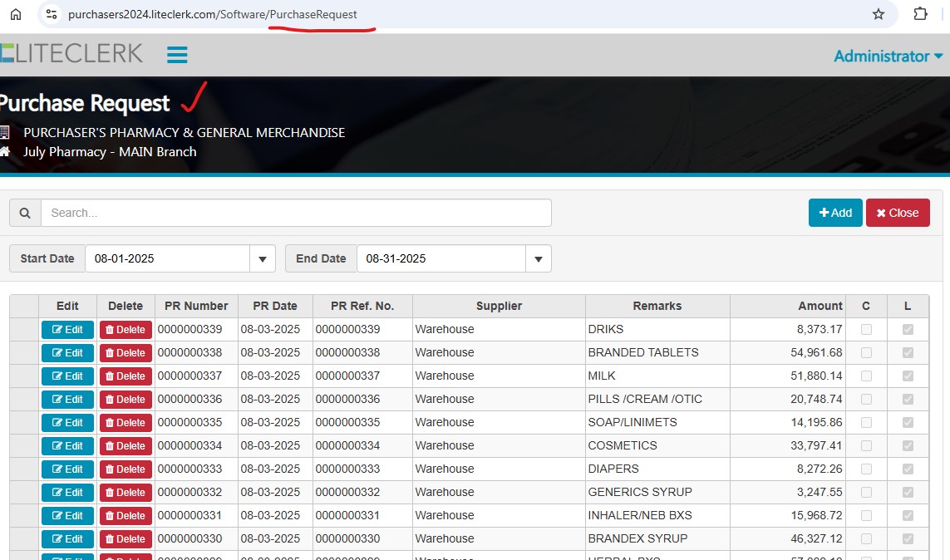This screenshot has width=950, height=560.
Task: Open the browser extensions puzzle icon
Action: (x=920, y=14)
